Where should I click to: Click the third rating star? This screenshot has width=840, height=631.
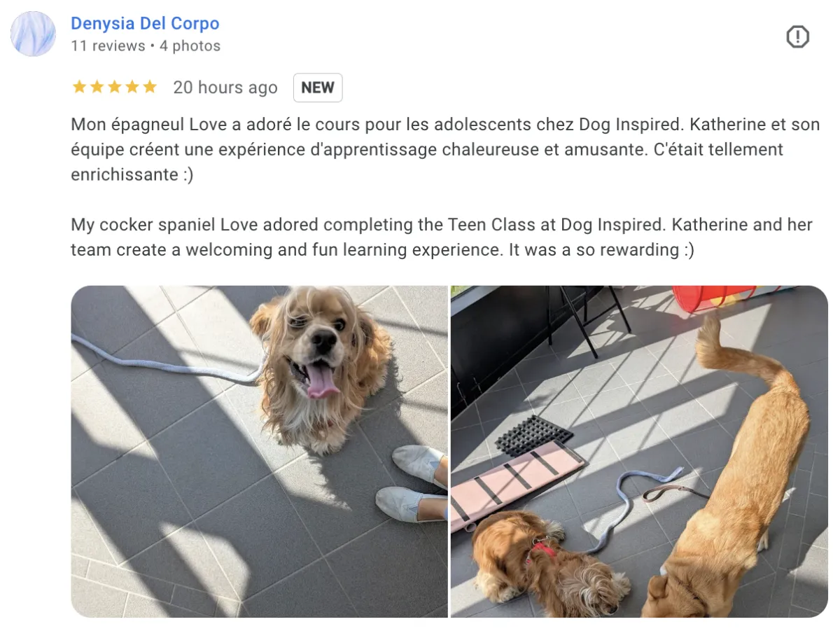tap(114, 87)
